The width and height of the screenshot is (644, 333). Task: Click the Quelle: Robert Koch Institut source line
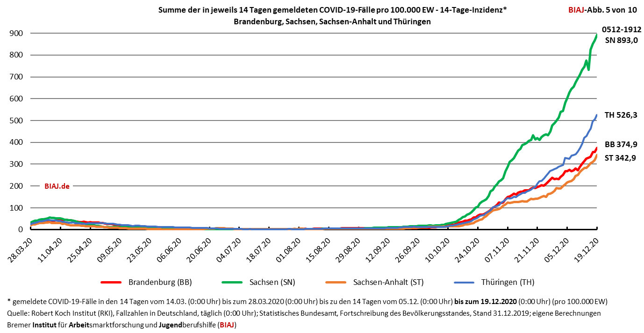304,313
